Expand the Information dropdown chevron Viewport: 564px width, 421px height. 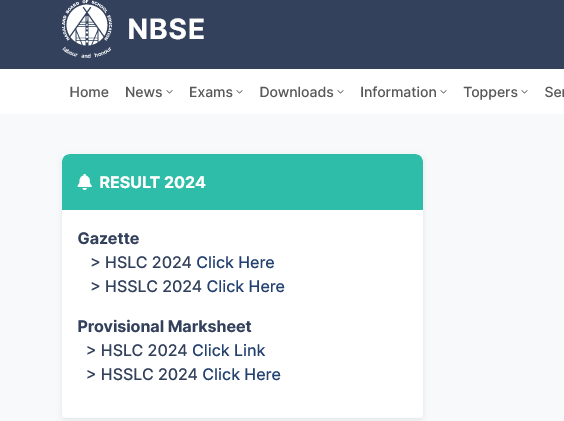[444, 92]
